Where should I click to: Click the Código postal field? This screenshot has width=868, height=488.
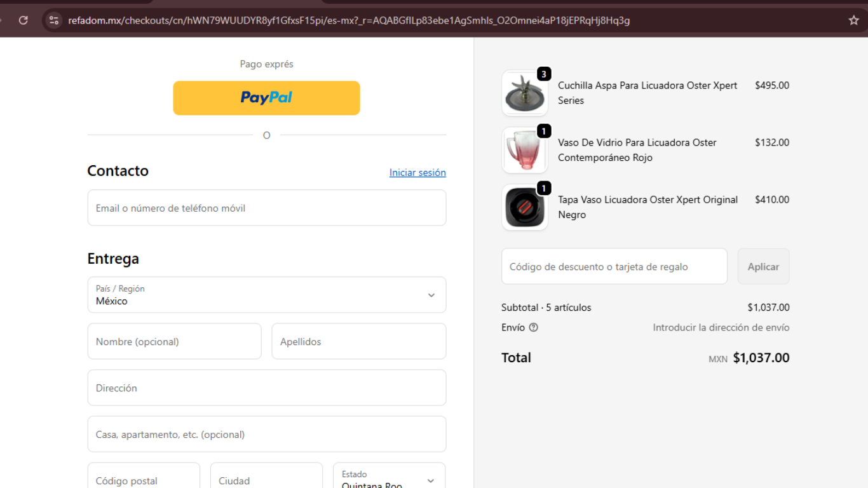(144, 479)
